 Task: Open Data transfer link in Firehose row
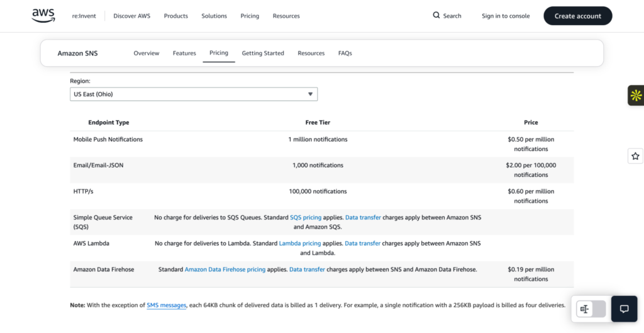tap(307, 269)
